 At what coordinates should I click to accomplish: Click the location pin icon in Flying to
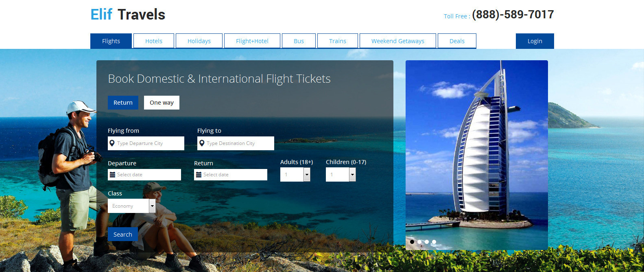201,143
